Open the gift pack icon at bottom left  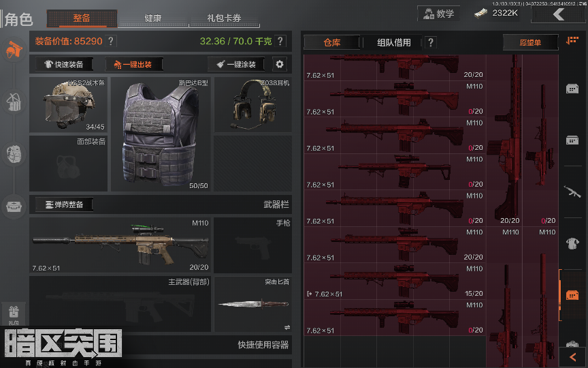[14, 314]
